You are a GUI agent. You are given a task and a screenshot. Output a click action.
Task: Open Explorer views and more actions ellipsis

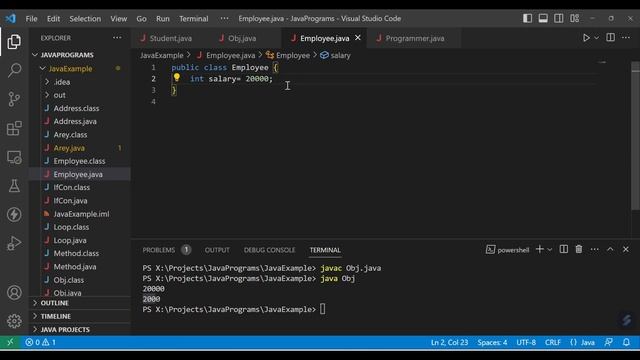click(117, 38)
